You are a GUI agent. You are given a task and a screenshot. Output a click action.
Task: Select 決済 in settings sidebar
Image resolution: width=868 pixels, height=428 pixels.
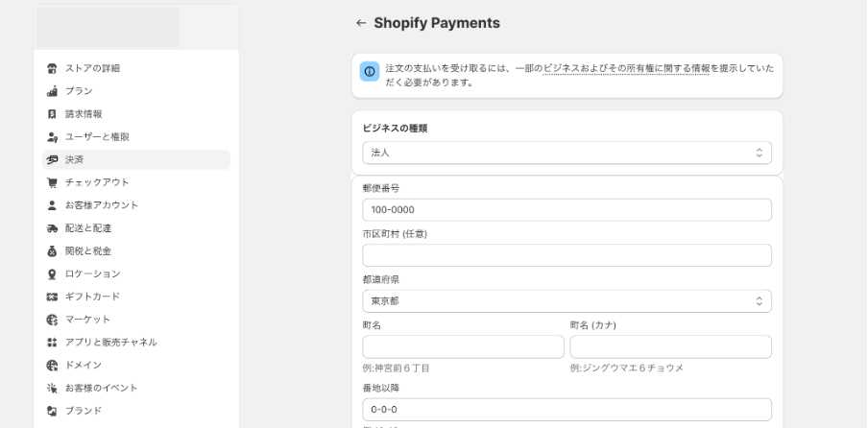point(136,160)
